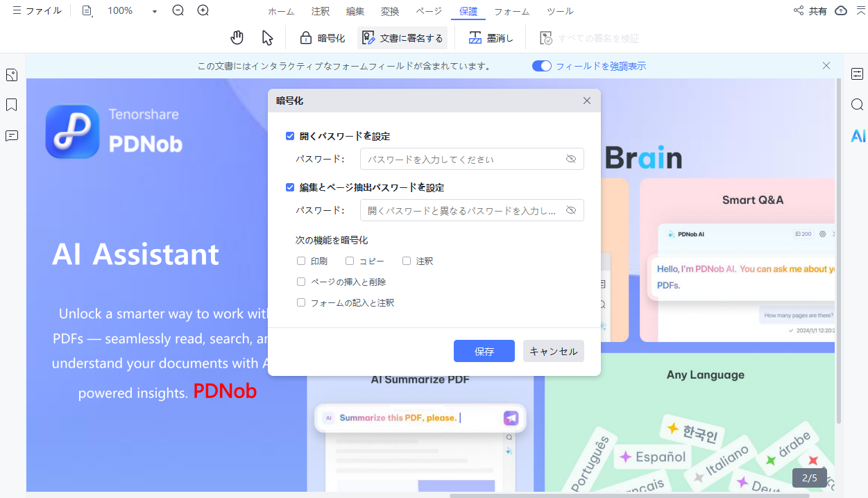
Task: Switch to the 変換 tab
Action: 390,11
